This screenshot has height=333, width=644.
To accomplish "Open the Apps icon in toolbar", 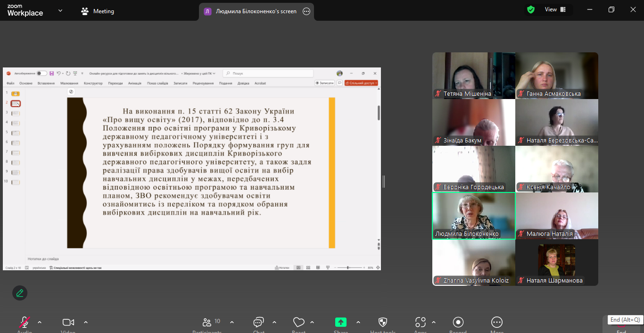I will click(420, 323).
